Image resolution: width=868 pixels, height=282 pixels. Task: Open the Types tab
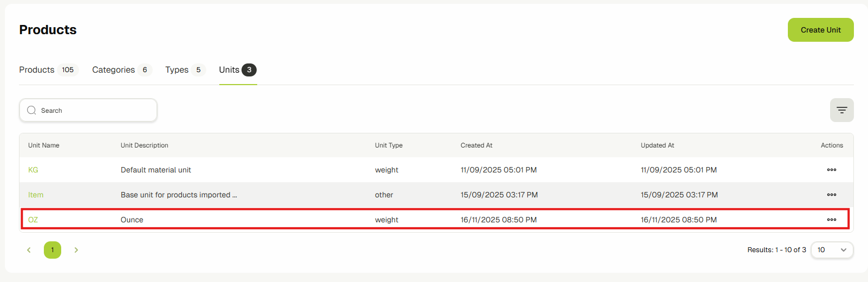click(x=177, y=70)
